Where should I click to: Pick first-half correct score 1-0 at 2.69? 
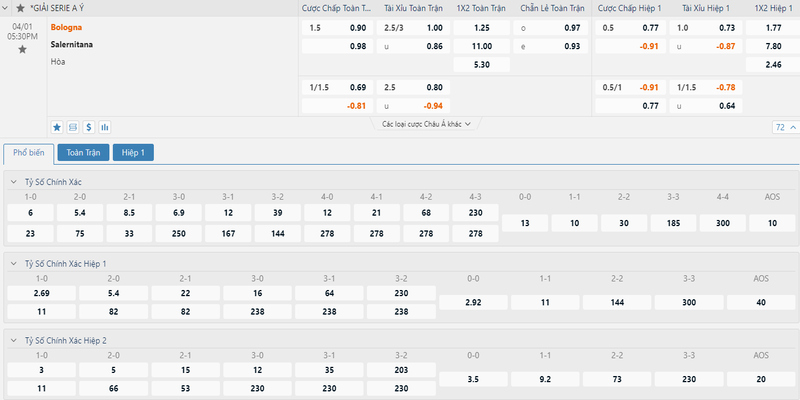point(42,293)
